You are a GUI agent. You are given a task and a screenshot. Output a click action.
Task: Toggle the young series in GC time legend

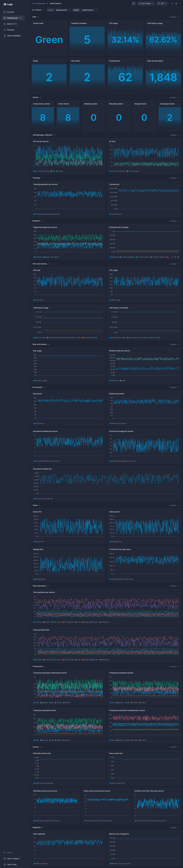click(x=135, y=171)
